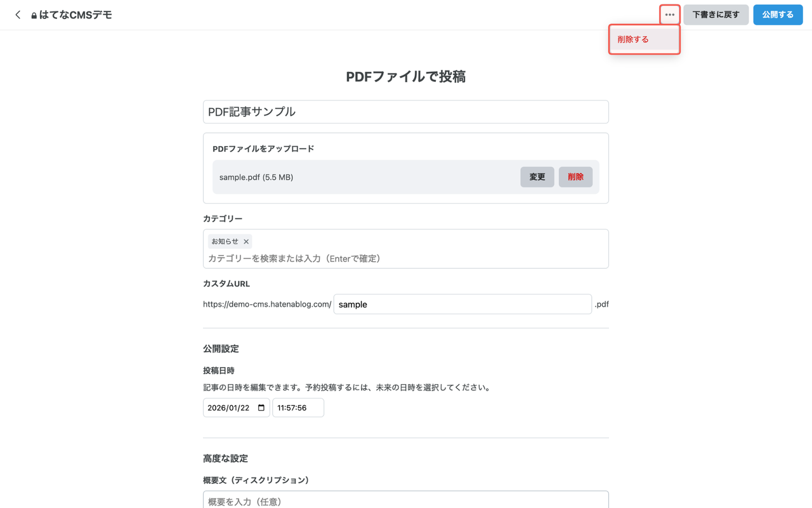Click the back arrow in the top bar
The width and height of the screenshot is (812, 508).
pos(17,14)
